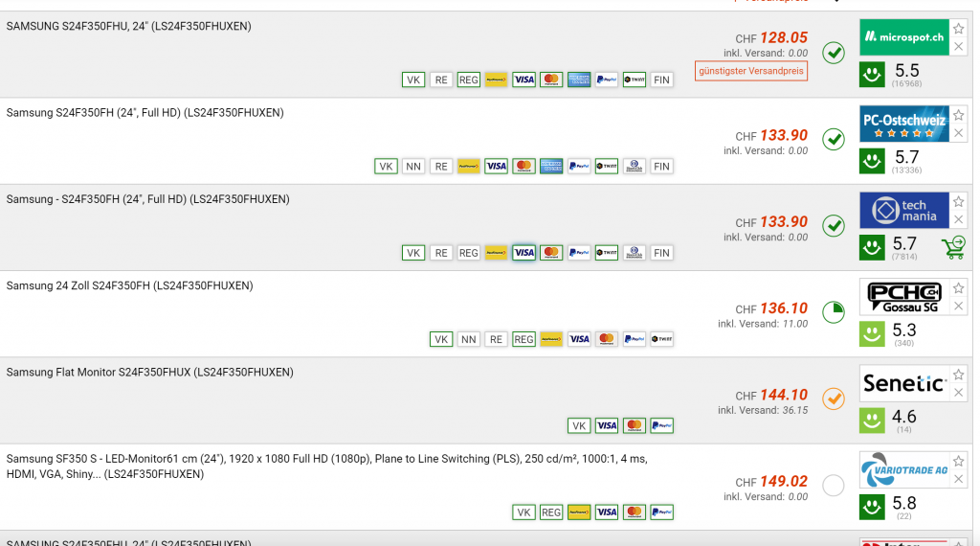Click the smiley rating icon for Variotrade AG

pyautogui.click(x=872, y=507)
